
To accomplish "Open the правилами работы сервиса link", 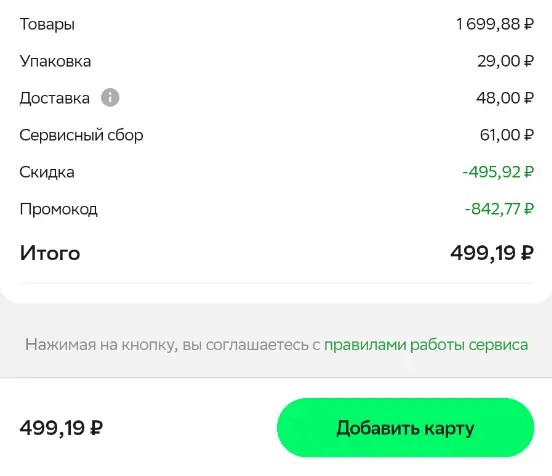I will click(x=426, y=345).
